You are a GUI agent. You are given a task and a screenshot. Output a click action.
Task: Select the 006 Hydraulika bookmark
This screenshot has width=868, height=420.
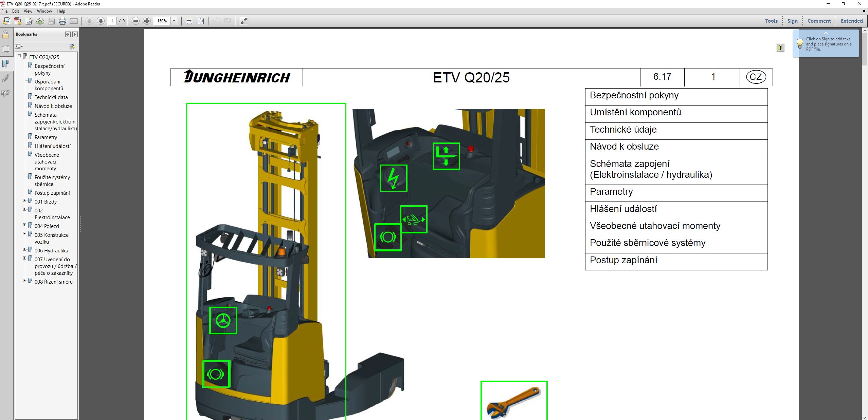[x=51, y=250]
